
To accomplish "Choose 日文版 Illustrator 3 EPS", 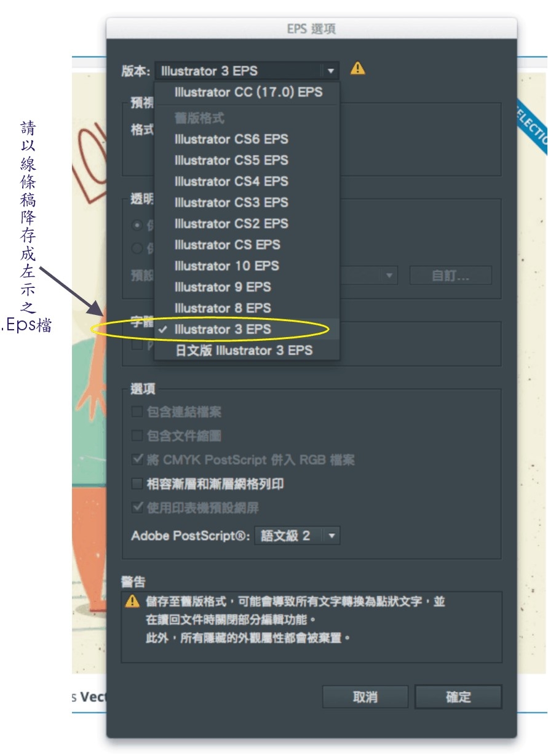I will (x=244, y=351).
